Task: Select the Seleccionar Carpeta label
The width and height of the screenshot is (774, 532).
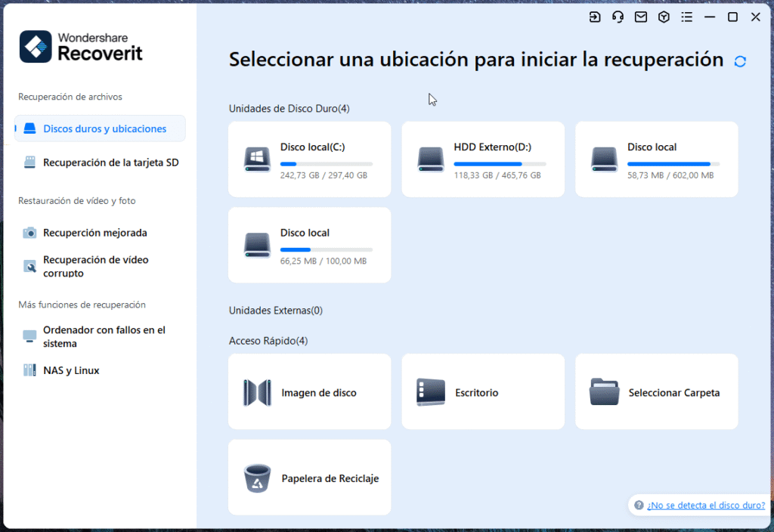Action: (673, 393)
